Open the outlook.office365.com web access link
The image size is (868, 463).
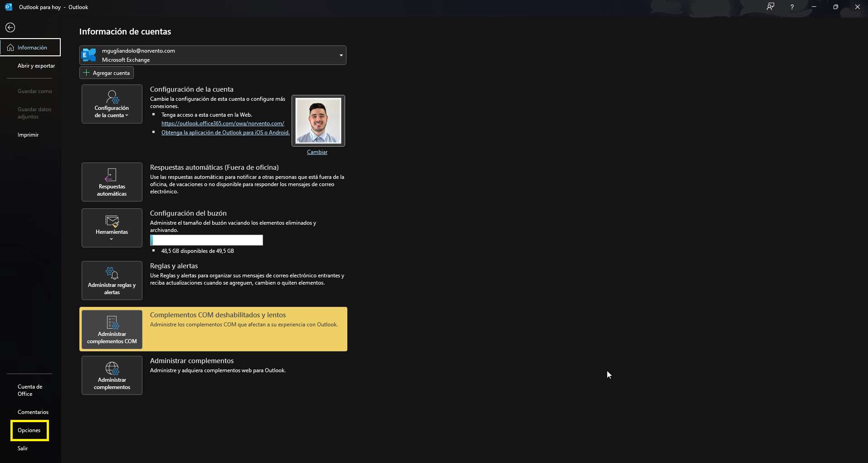click(x=223, y=123)
